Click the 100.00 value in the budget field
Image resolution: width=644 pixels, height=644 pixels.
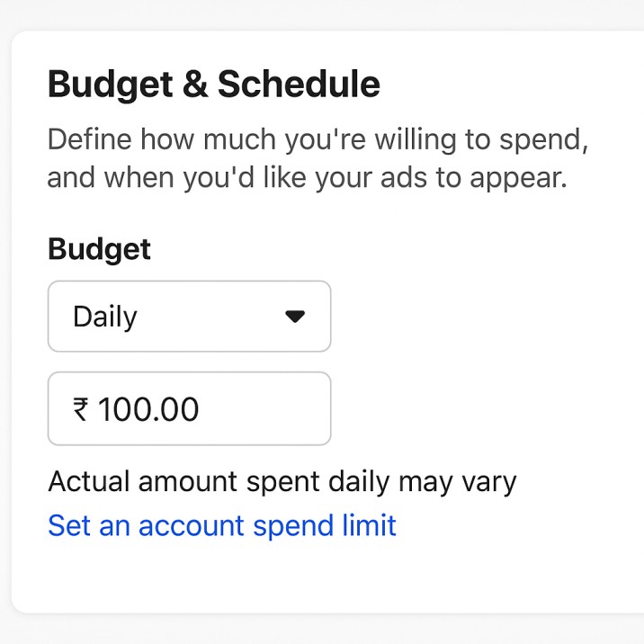pyautogui.click(x=148, y=410)
